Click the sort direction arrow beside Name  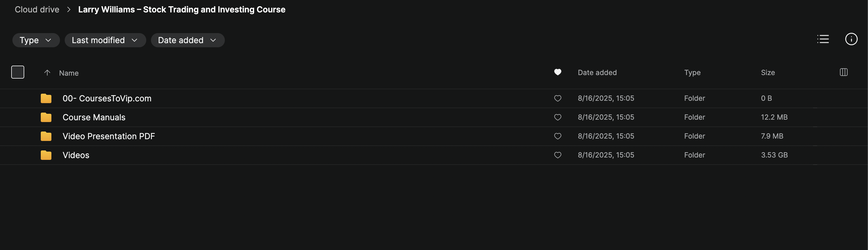tap(47, 73)
